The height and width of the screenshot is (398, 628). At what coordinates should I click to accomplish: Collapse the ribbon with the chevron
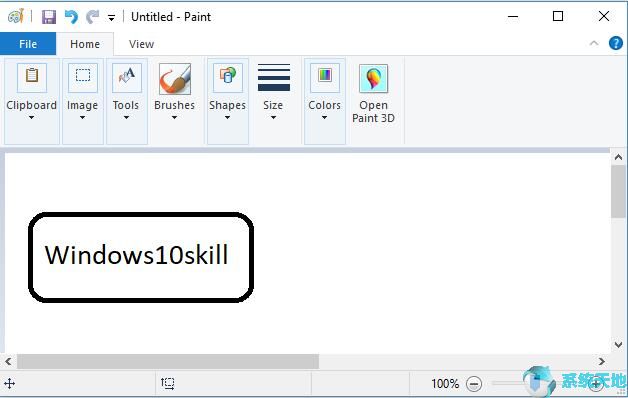tap(594, 43)
